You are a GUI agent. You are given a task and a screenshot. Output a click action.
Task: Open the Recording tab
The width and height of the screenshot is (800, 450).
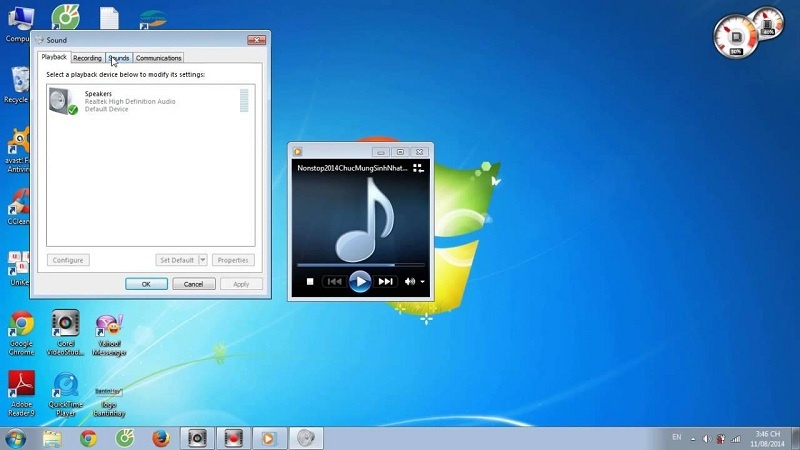[87, 58]
